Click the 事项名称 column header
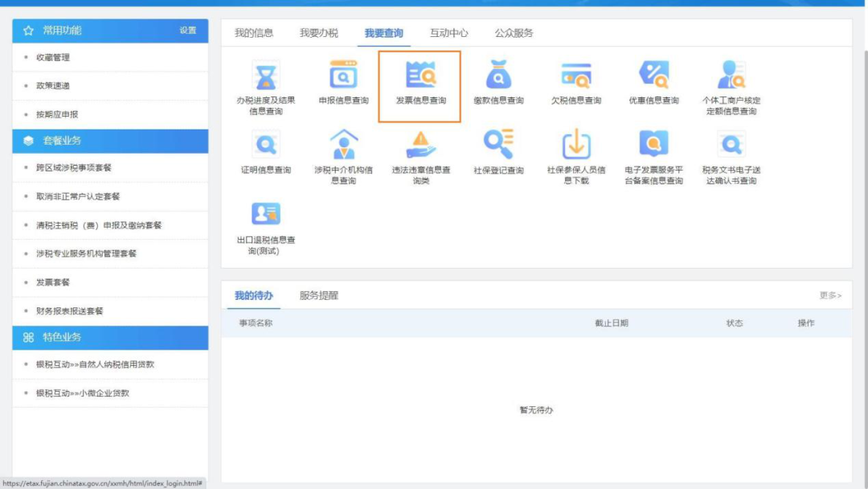The image size is (868, 489). pos(256,323)
